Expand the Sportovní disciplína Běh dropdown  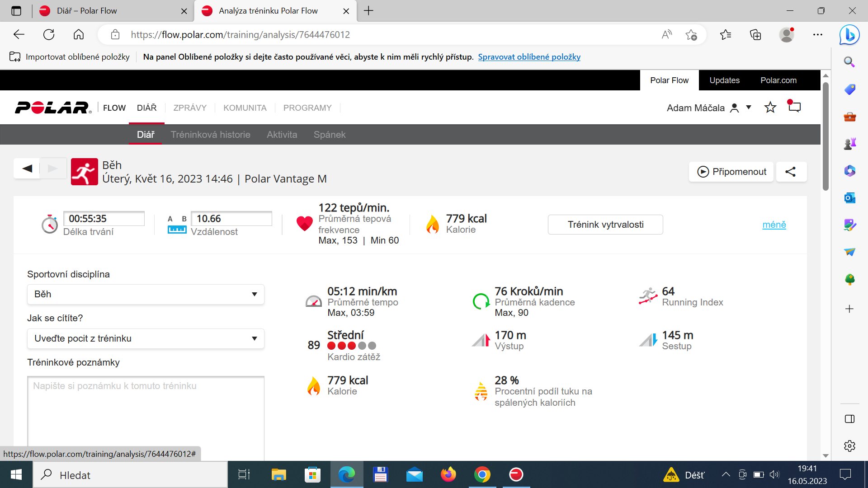146,294
